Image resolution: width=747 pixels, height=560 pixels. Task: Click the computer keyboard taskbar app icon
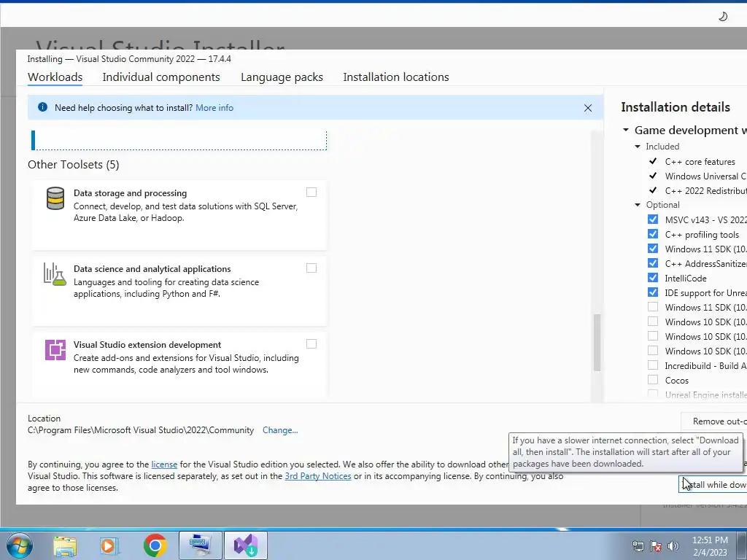(x=200, y=545)
